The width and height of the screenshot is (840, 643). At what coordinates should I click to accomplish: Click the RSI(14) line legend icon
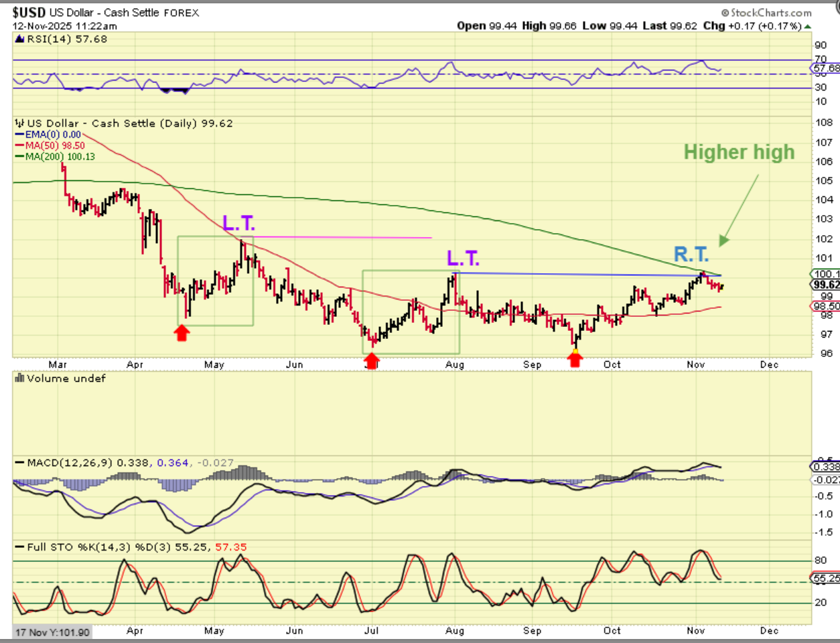(20, 40)
